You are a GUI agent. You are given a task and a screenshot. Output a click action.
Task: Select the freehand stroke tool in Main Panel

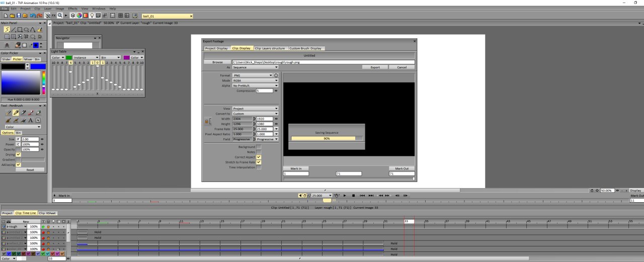click(7, 30)
